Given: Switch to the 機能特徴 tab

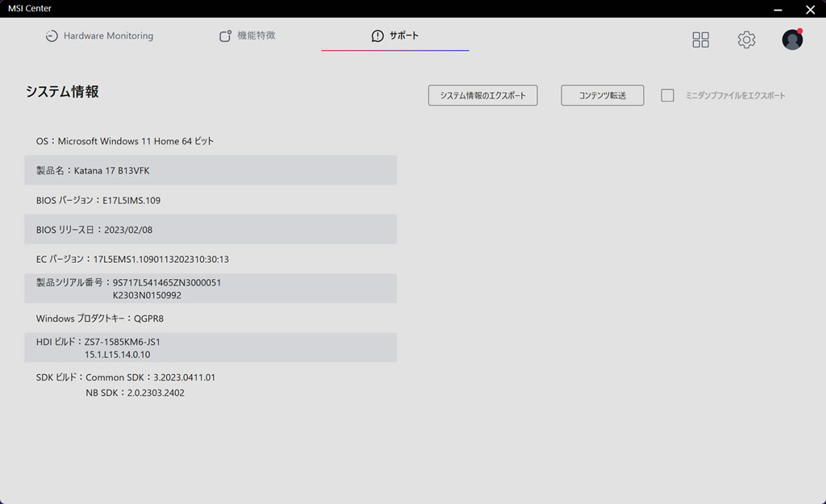Looking at the screenshot, I should point(248,35).
